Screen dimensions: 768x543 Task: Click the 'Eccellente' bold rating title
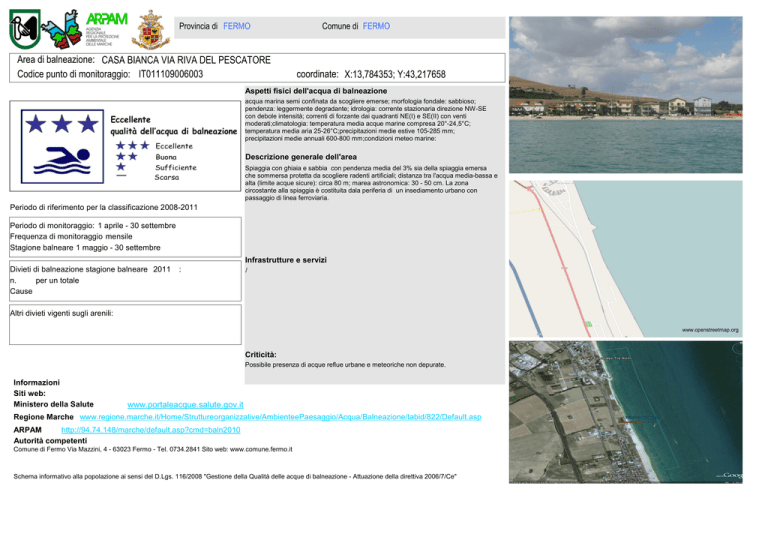tap(130, 119)
